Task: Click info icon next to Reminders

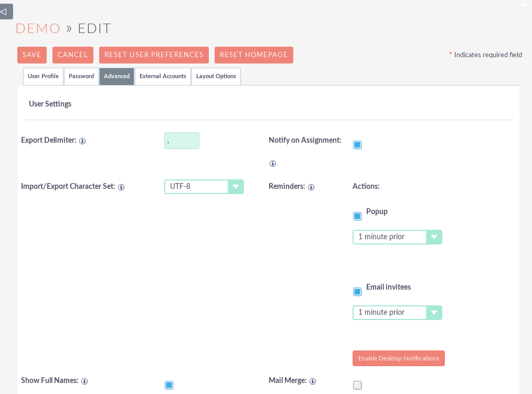Action: [311, 187]
